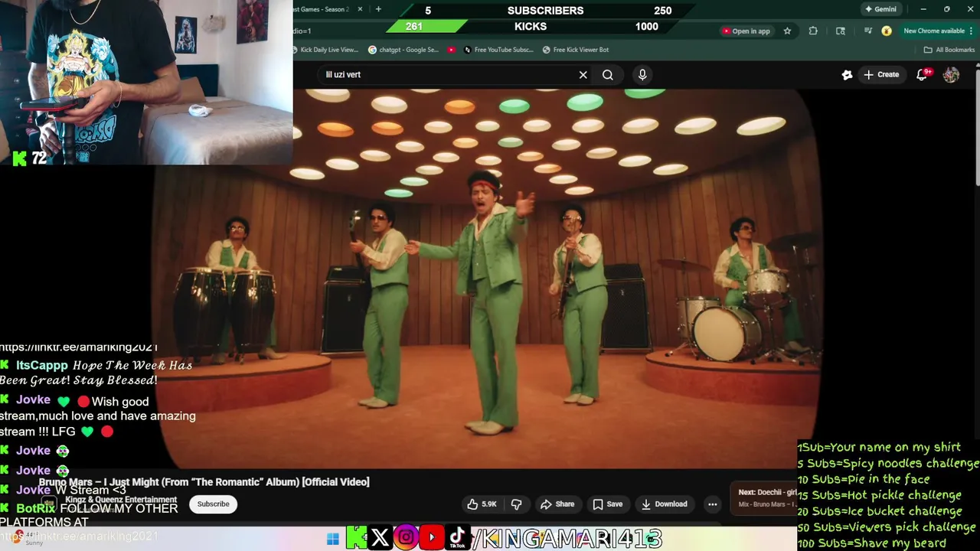The width and height of the screenshot is (980, 551).
Task: Open the YouTube account avatar menu
Action: tap(951, 75)
